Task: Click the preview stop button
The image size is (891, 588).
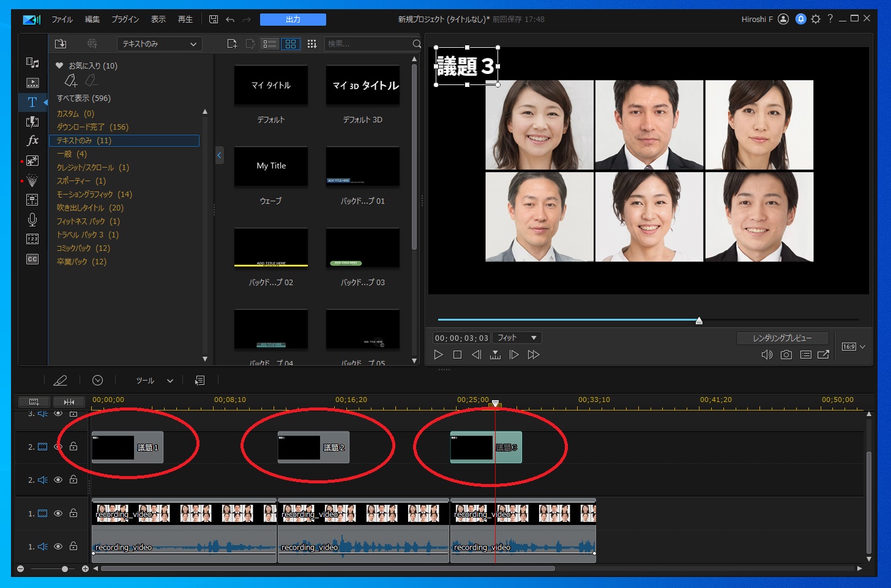Action: (457, 355)
